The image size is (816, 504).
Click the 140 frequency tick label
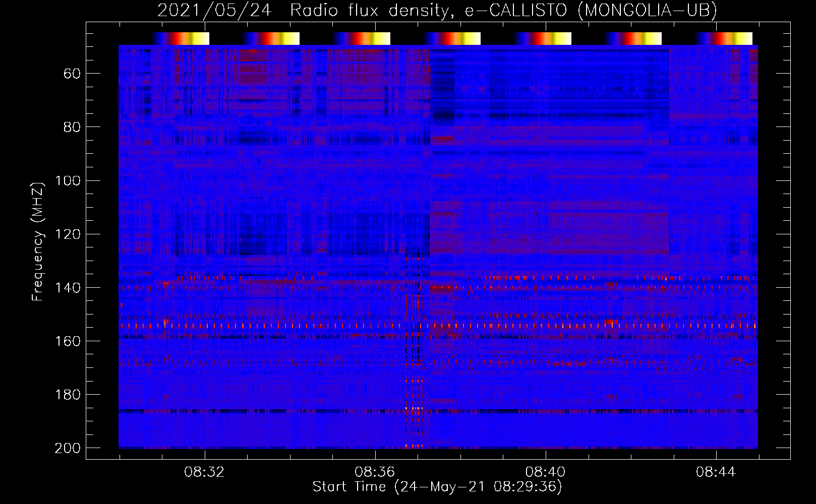68,288
